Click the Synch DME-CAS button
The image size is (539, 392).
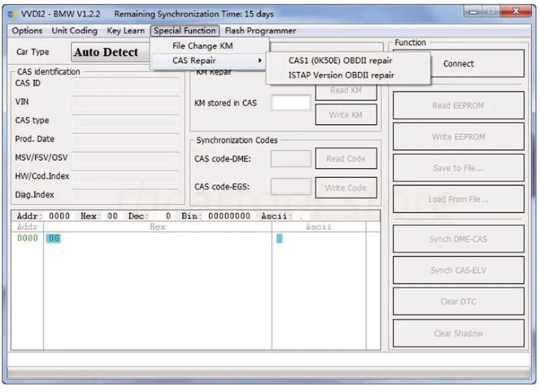pos(458,239)
